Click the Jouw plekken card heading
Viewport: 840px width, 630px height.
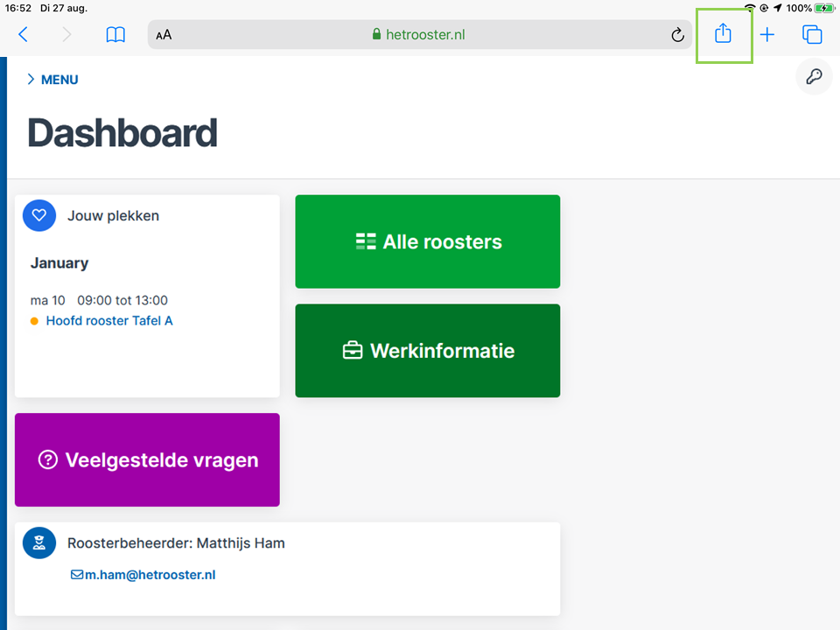point(113,216)
